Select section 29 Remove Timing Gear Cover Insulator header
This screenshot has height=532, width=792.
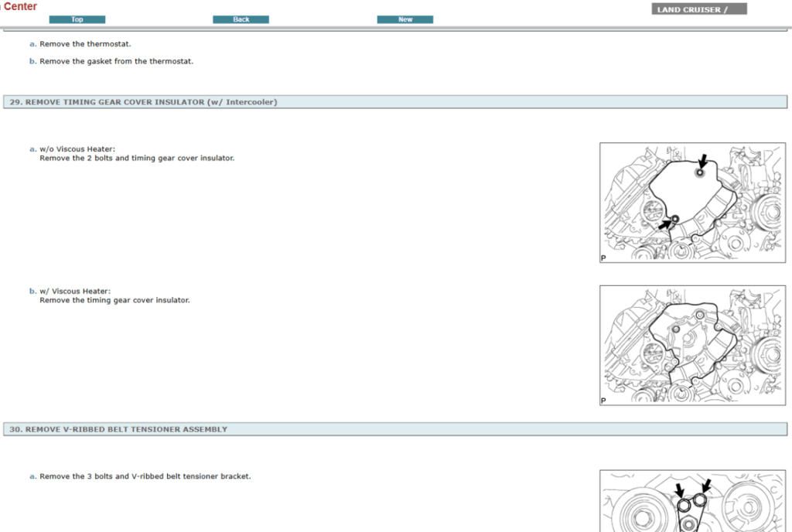(143, 102)
